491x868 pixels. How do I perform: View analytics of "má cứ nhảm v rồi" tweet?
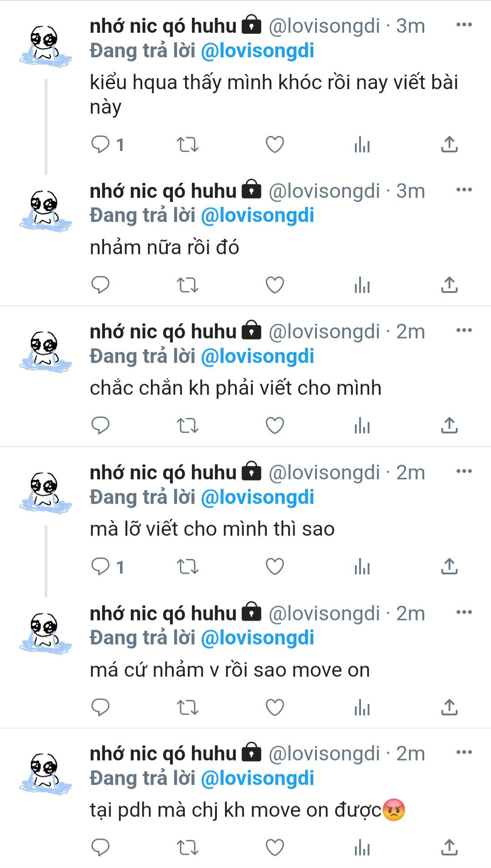362,707
